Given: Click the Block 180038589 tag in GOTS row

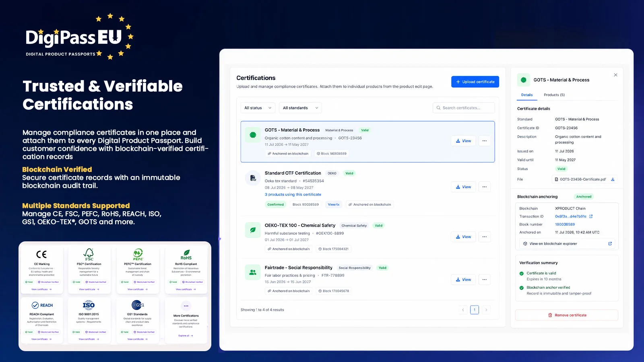Looking at the screenshot, I should 332,154.
